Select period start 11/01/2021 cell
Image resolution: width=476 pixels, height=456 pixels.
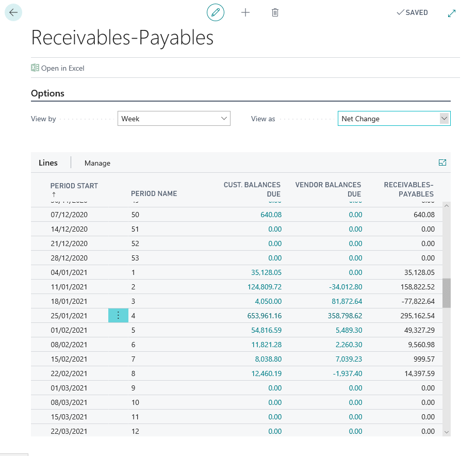tap(69, 287)
